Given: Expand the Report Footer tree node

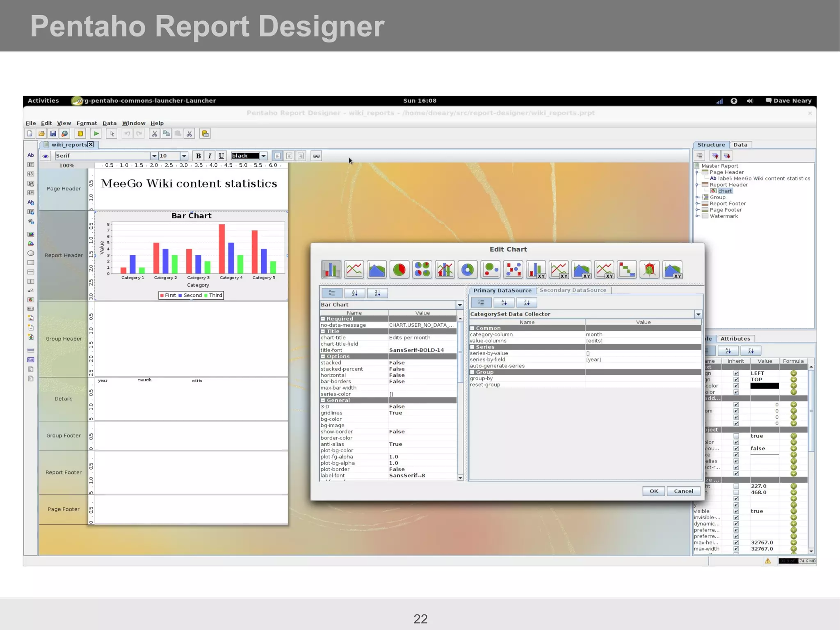Looking at the screenshot, I should point(697,204).
